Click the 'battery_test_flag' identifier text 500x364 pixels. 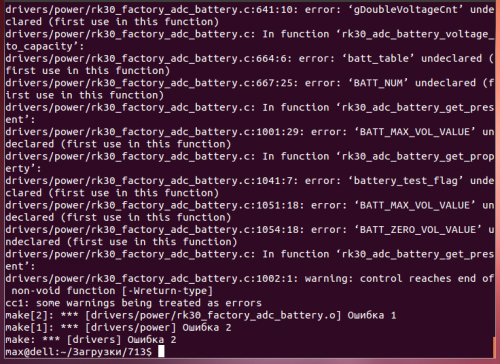pyautogui.click(x=406, y=181)
